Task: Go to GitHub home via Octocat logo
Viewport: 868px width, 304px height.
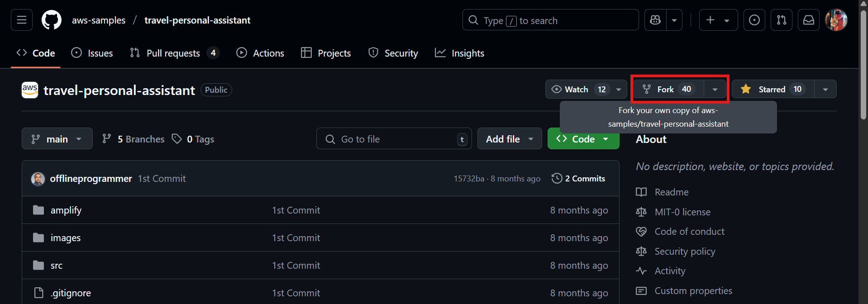Action: (52, 20)
